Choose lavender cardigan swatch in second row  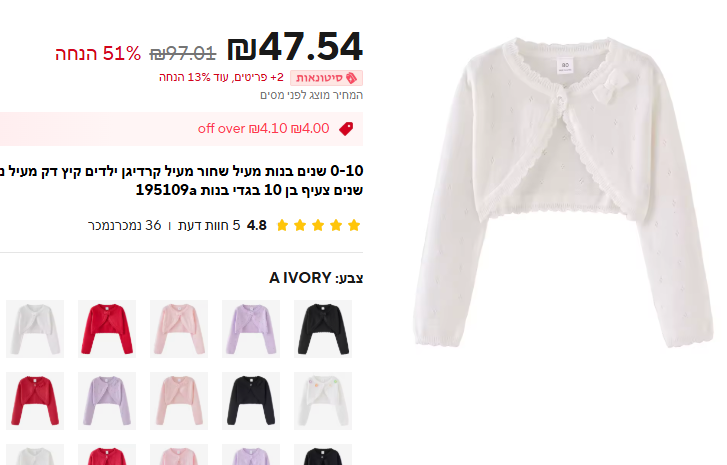[107, 401]
